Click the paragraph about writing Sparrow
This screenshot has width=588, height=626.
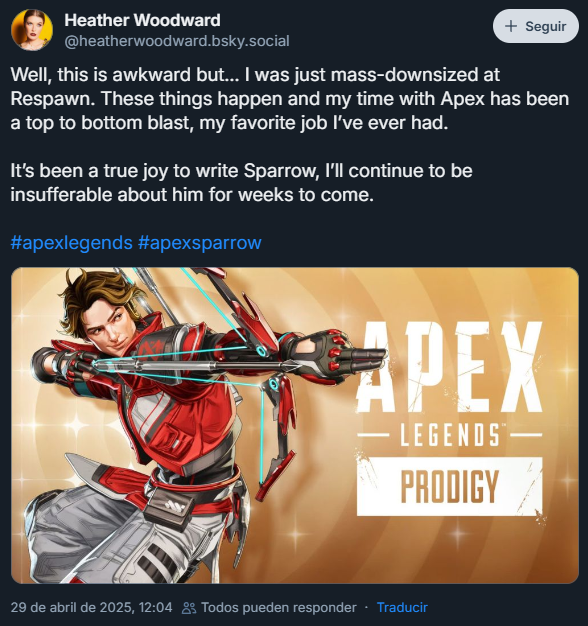pos(242,182)
